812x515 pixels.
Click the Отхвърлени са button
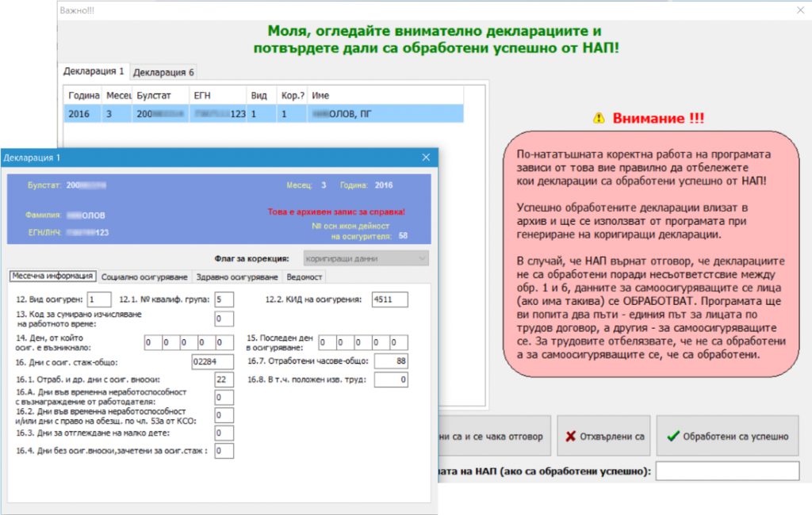click(603, 437)
